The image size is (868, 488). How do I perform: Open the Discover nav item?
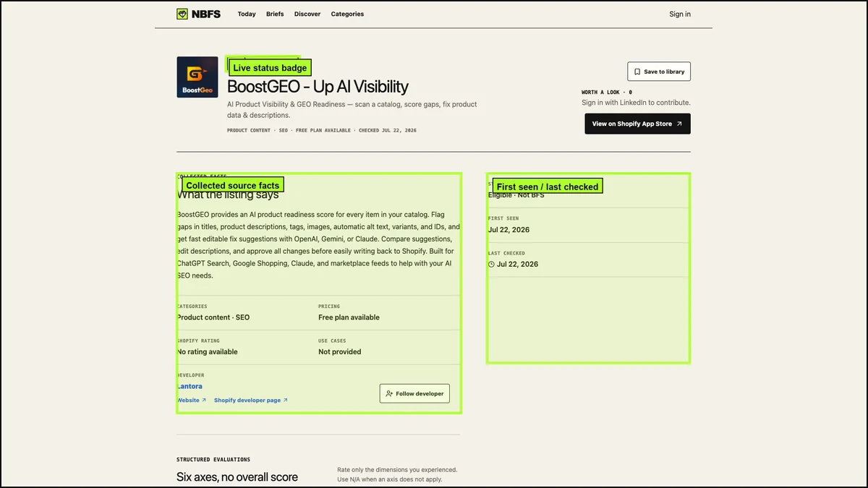coord(307,14)
